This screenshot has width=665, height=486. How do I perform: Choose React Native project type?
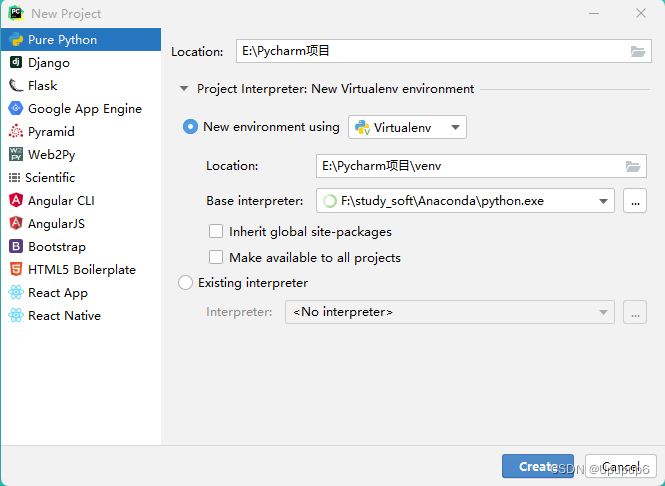coord(81,315)
